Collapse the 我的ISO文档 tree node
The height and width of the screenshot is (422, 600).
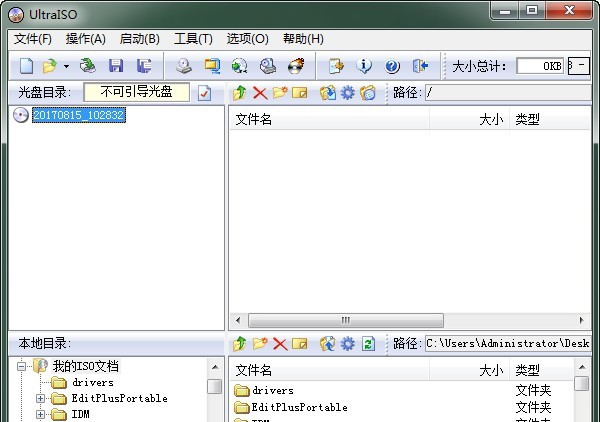point(21,367)
